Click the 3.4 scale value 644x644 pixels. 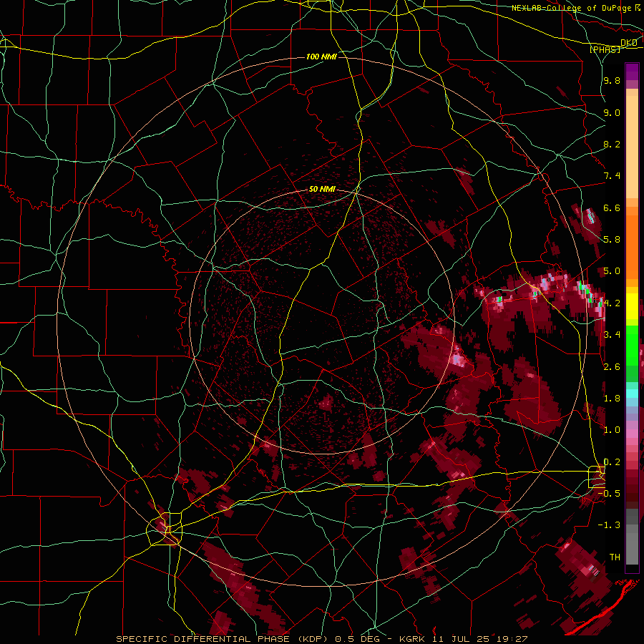(612, 334)
